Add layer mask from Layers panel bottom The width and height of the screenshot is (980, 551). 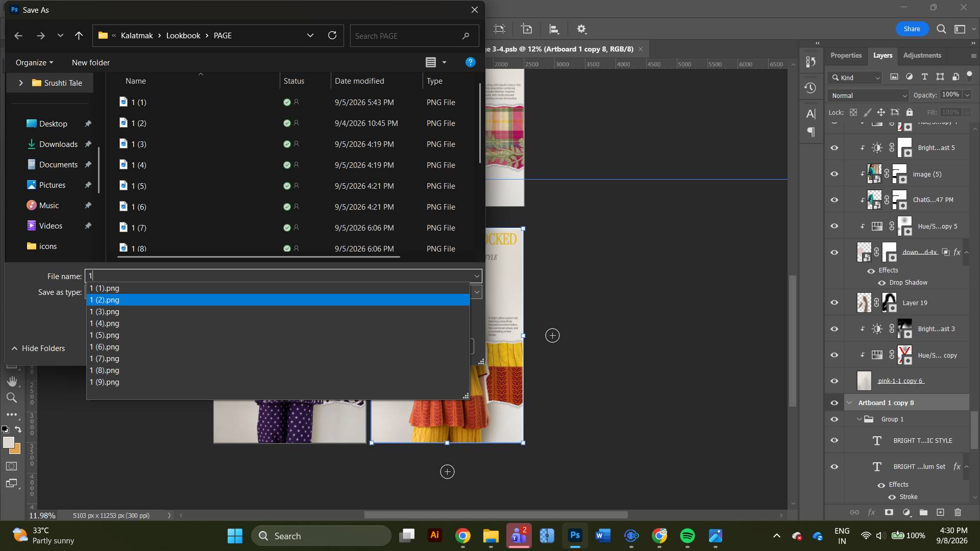click(x=889, y=512)
